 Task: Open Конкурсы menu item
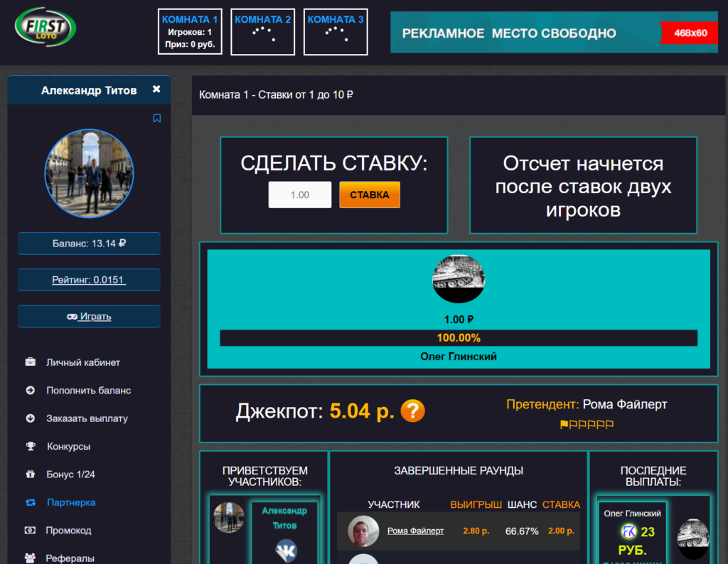68,446
